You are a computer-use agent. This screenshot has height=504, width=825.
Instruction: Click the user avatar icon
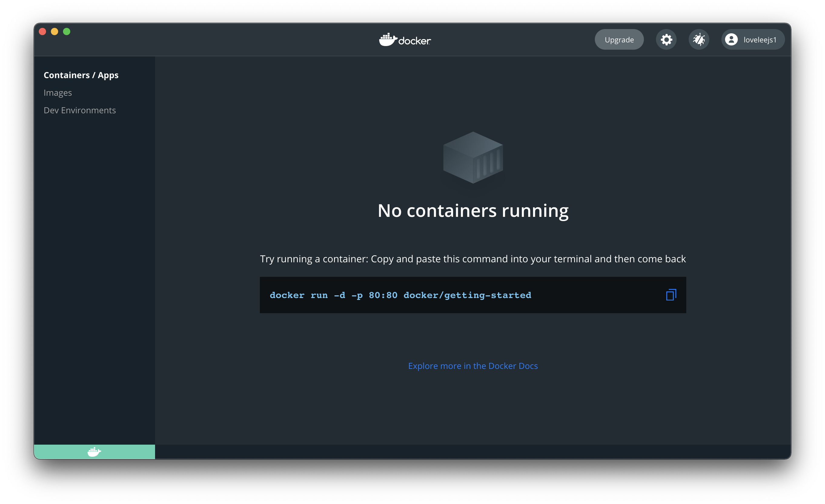pyautogui.click(x=731, y=39)
